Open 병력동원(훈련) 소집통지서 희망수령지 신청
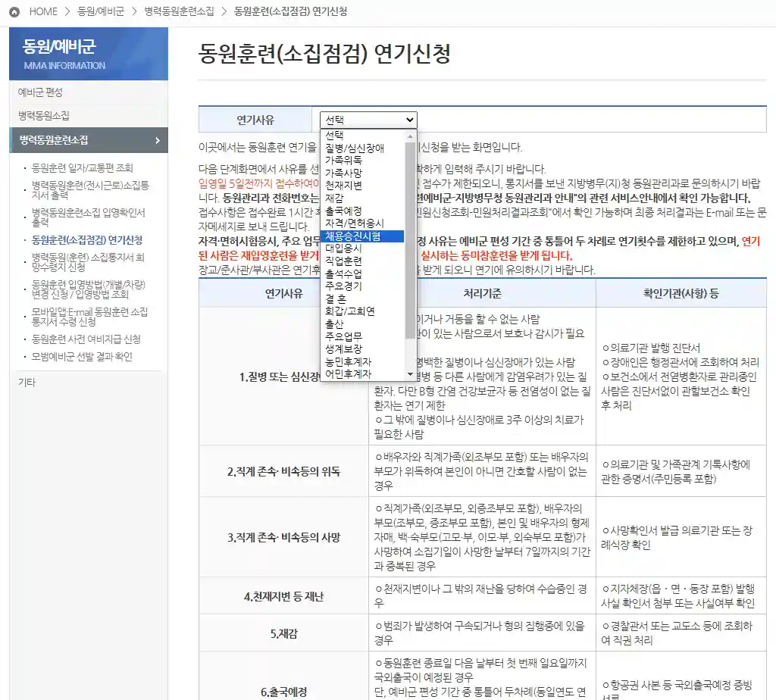The image size is (776, 700). (x=88, y=262)
